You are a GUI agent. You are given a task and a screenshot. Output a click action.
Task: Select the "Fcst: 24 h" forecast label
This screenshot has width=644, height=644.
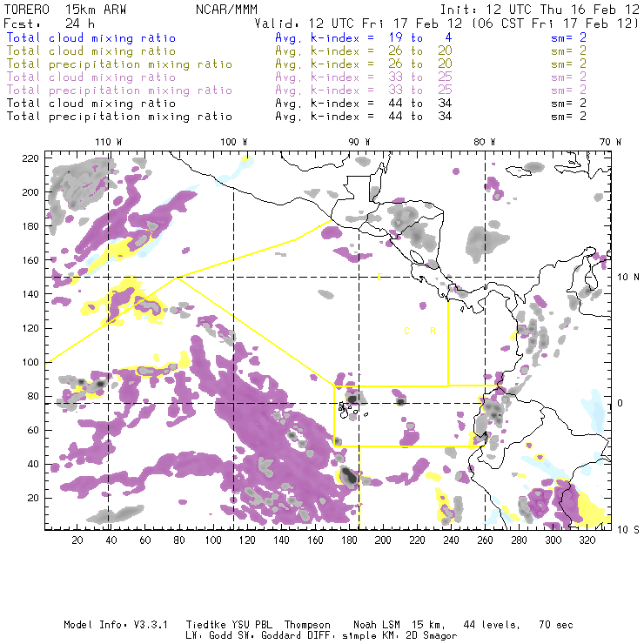click(x=50, y=23)
